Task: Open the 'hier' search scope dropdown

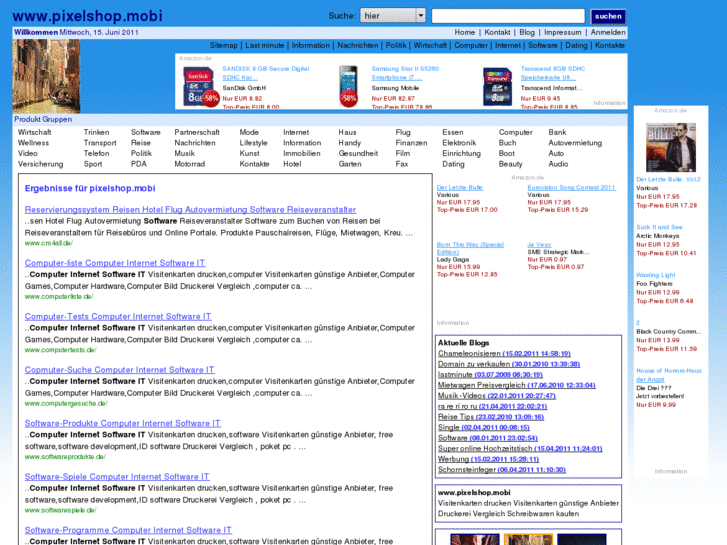Action: point(393,16)
